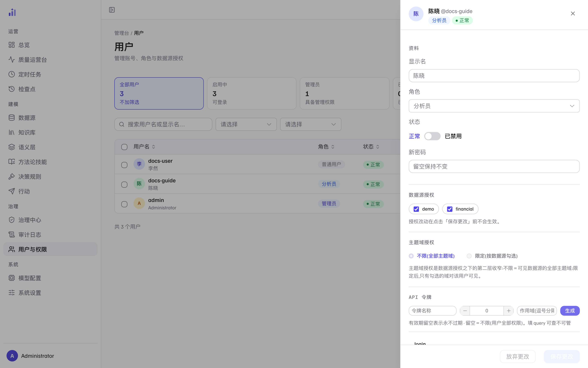
Task: Open 模型配置 chip item
Action: tap(50, 278)
